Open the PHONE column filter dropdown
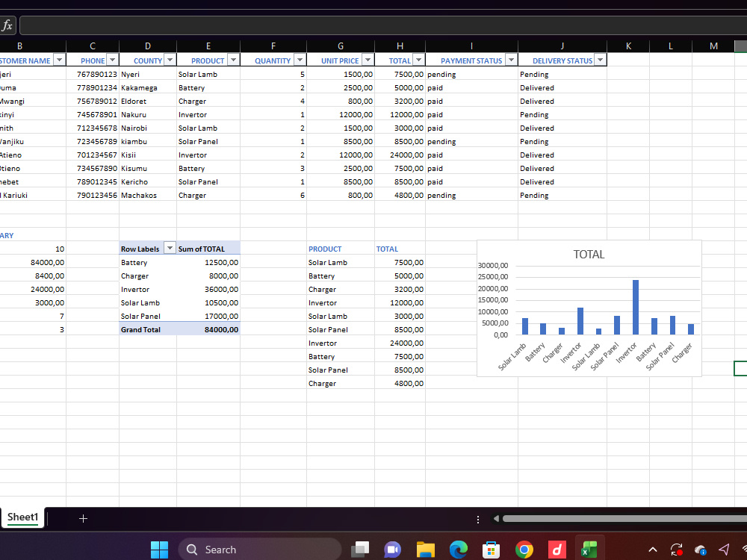The image size is (747, 560). (x=112, y=60)
